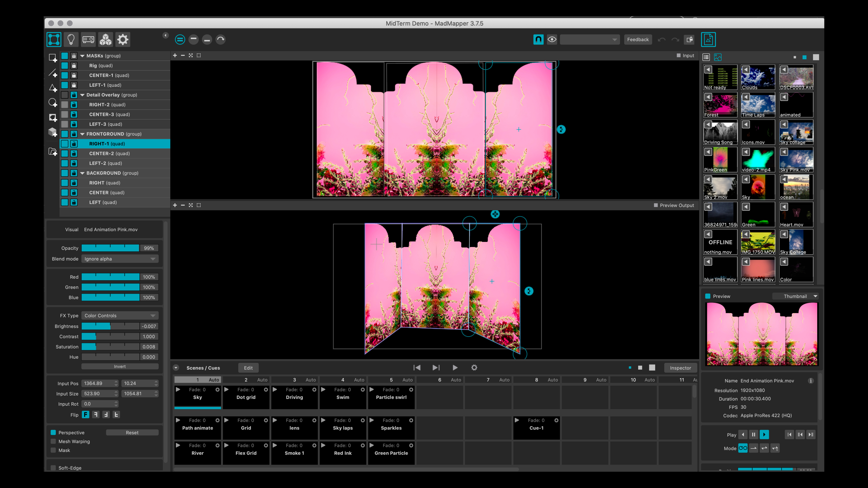This screenshot has height=488, width=868.
Task: Toggle visibility of Detail Overlay group
Action: coord(65,95)
